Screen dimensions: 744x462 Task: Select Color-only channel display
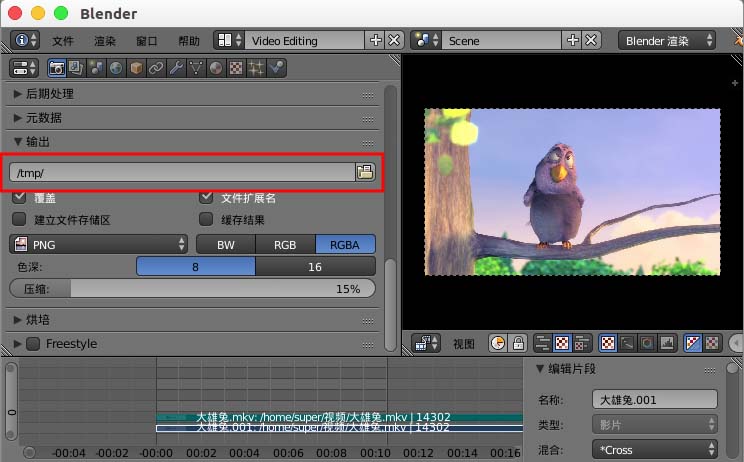coord(712,343)
